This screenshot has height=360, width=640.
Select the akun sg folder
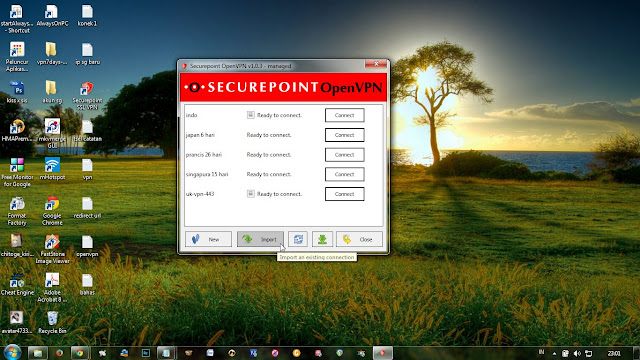tap(52, 92)
